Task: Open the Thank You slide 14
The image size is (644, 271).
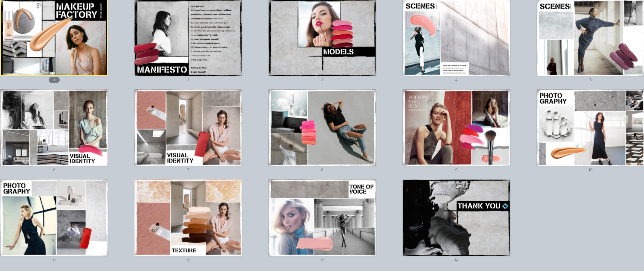Action: click(456, 218)
